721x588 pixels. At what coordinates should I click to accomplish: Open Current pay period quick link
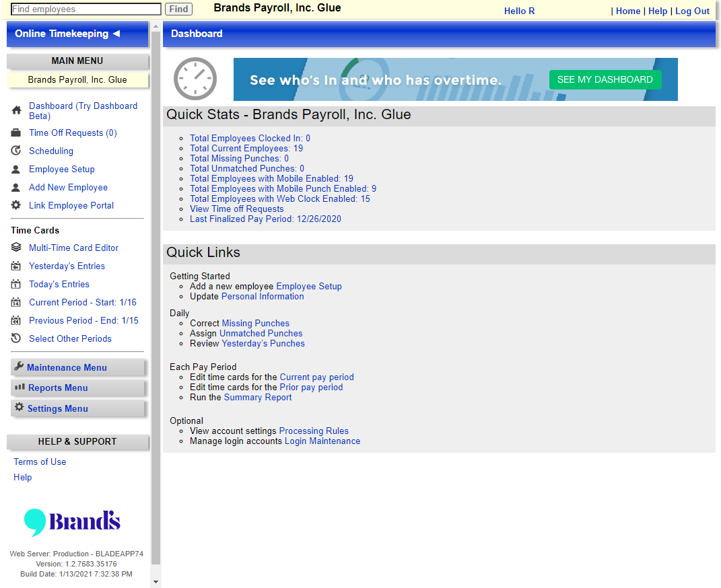pyautogui.click(x=317, y=377)
